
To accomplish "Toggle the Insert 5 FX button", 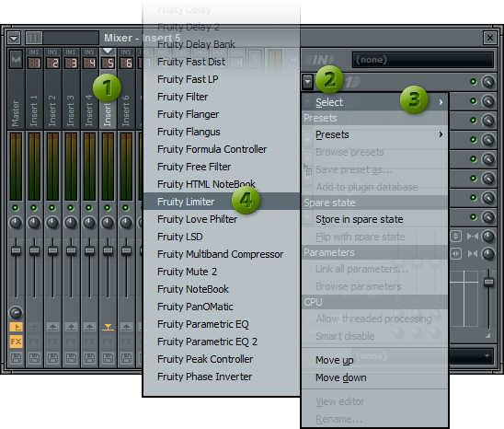I will point(108,342).
